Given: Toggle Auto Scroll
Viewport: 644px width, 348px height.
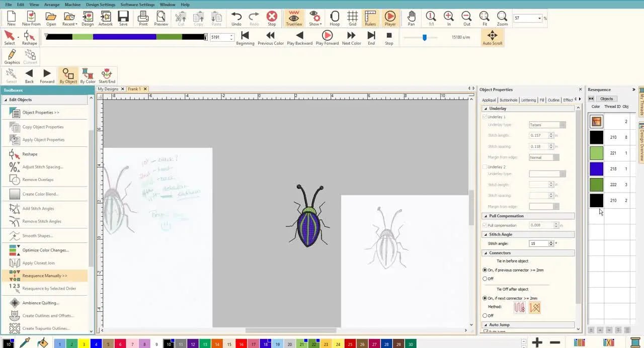Looking at the screenshot, I should pyautogui.click(x=492, y=38).
